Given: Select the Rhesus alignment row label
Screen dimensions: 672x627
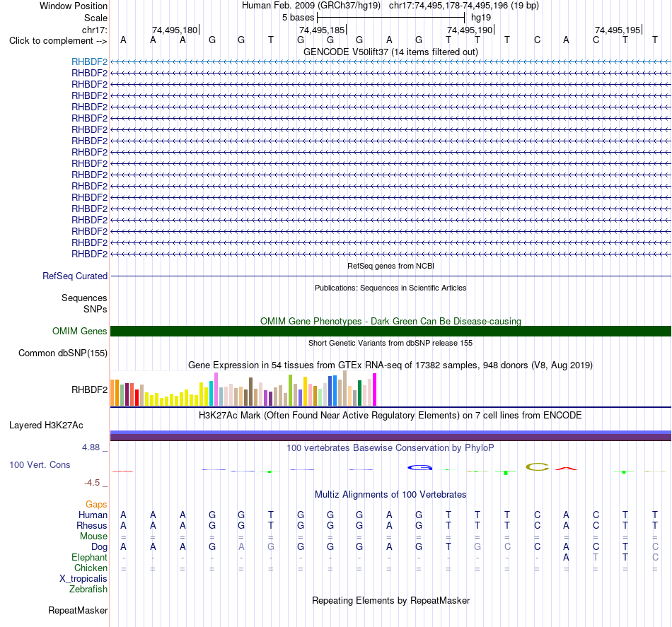Looking at the screenshot, I should click(x=92, y=525).
